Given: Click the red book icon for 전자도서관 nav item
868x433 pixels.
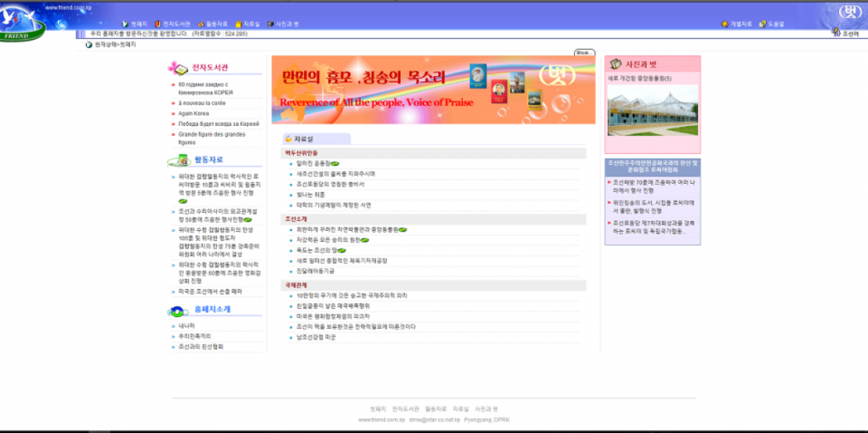Looking at the screenshot, I should click(158, 22).
